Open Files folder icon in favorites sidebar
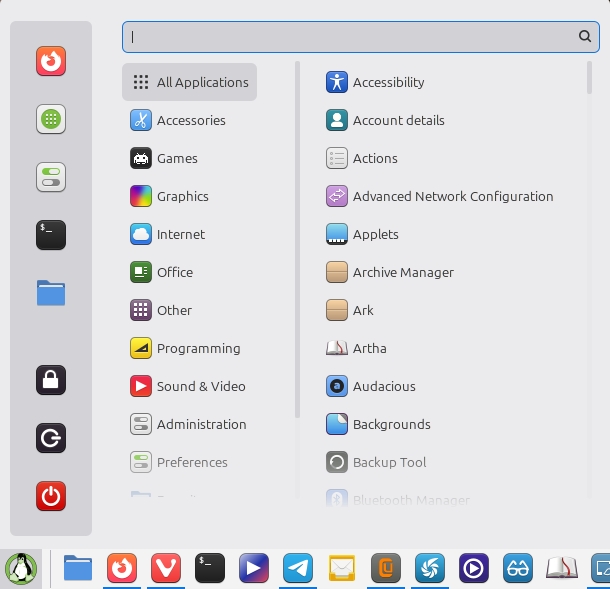This screenshot has height=589, width=610. point(51,293)
